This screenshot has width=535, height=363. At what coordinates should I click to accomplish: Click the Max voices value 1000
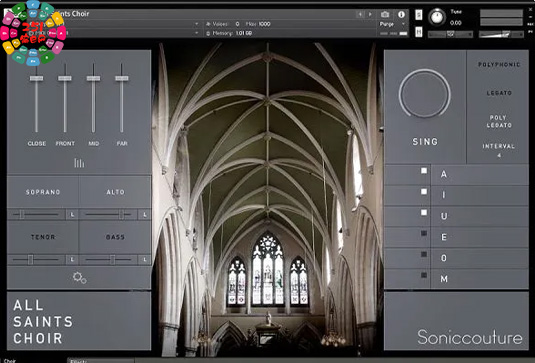[264, 24]
